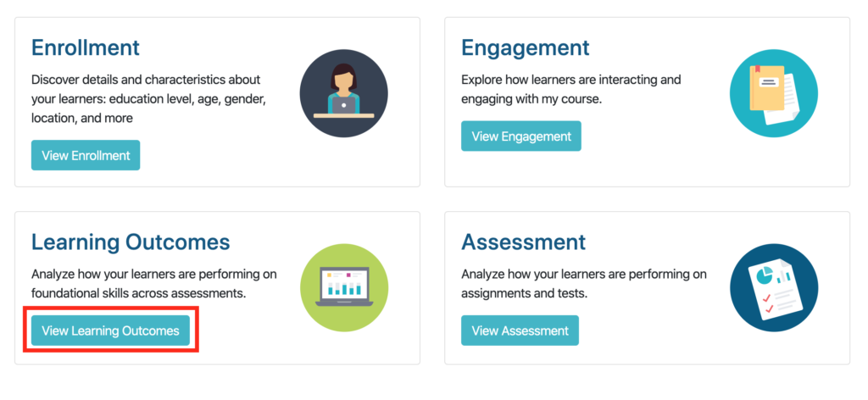
Task: Open the View Assessment button
Action: [x=520, y=331]
